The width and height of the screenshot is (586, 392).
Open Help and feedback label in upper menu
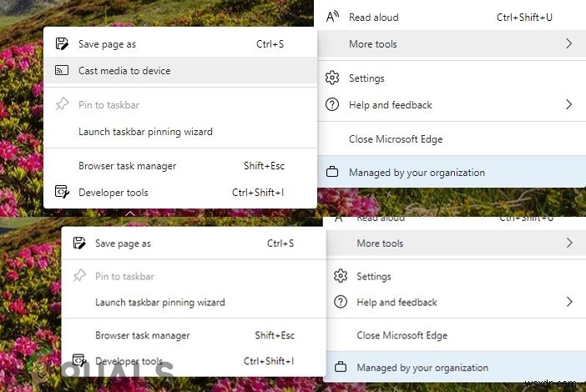(x=390, y=105)
